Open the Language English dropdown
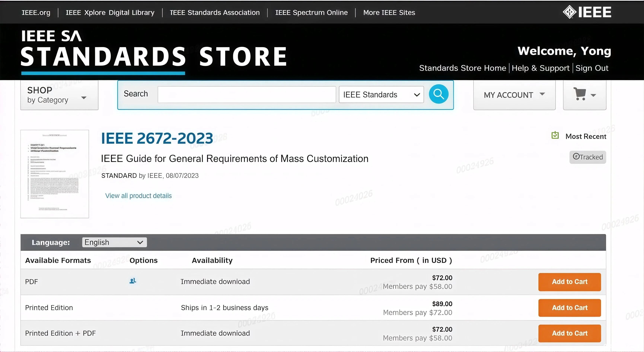Viewport: 644px width, 352px height. click(x=114, y=242)
